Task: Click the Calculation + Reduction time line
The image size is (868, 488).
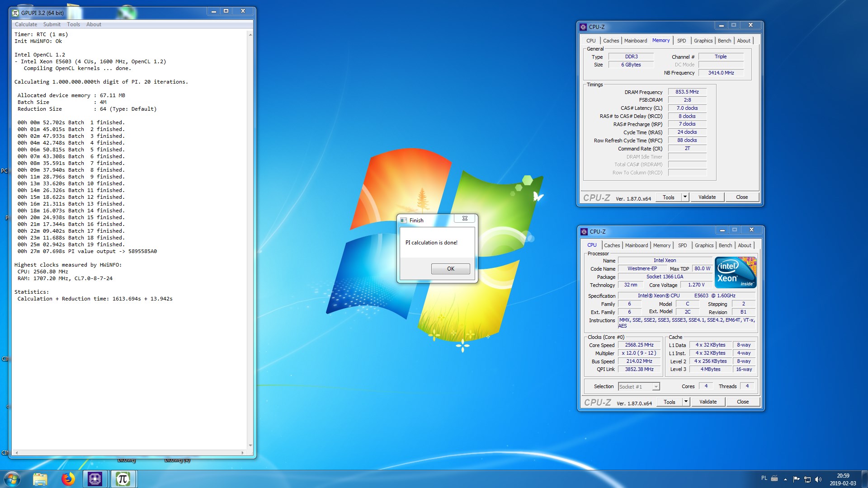Action: pyautogui.click(x=95, y=299)
